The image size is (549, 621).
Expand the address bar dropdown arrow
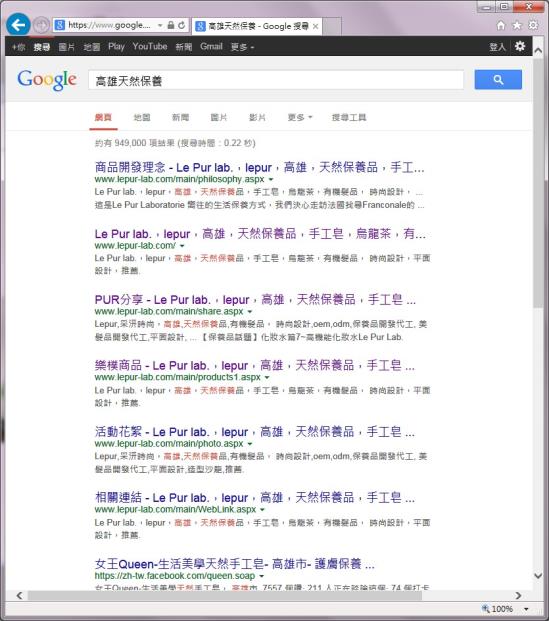point(160,25)
